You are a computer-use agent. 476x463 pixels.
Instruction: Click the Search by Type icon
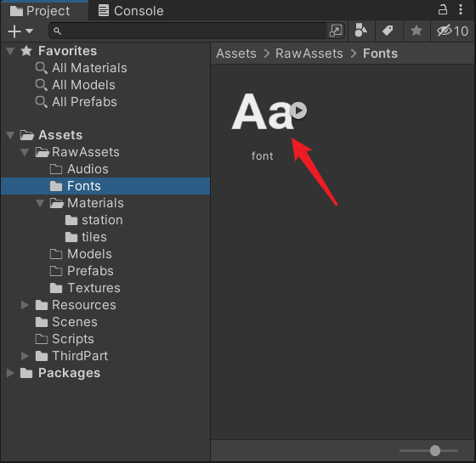[361, 31]
